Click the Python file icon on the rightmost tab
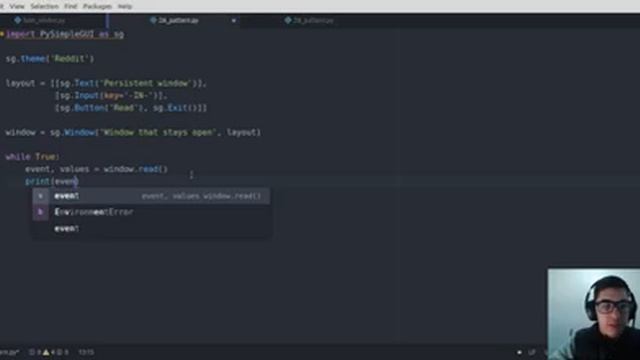The image size is (640, 360). 288,20
